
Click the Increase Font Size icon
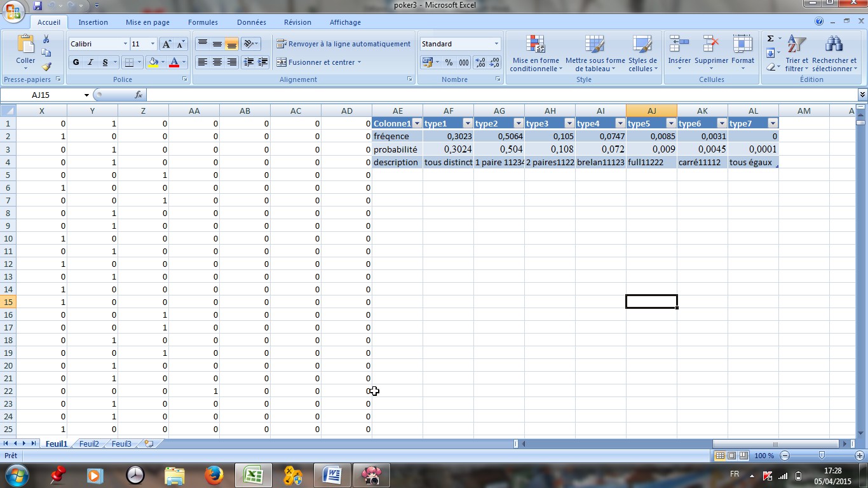(166, 44)
